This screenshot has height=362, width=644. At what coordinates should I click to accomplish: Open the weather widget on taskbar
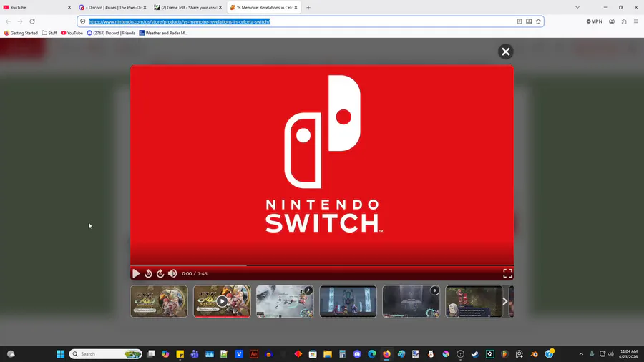click(x=11, y=354)
